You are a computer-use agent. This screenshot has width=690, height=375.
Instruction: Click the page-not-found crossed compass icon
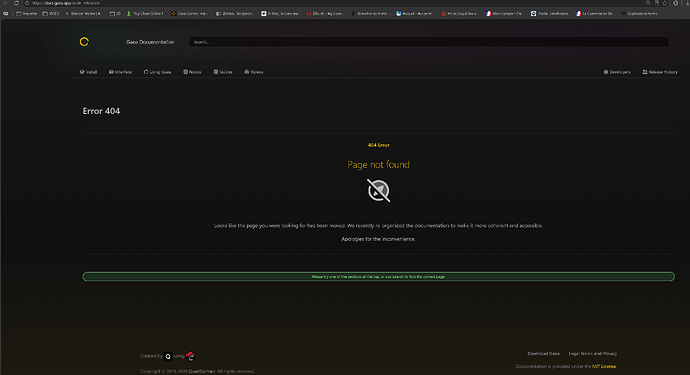pyautogui.click(x=378, y=191)
